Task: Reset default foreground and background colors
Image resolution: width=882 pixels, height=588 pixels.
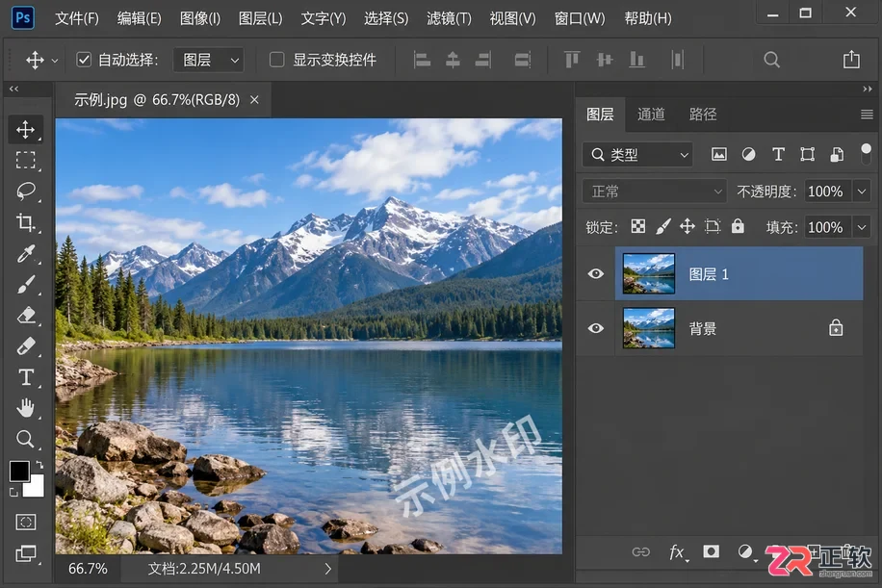Action: point(13,493)
